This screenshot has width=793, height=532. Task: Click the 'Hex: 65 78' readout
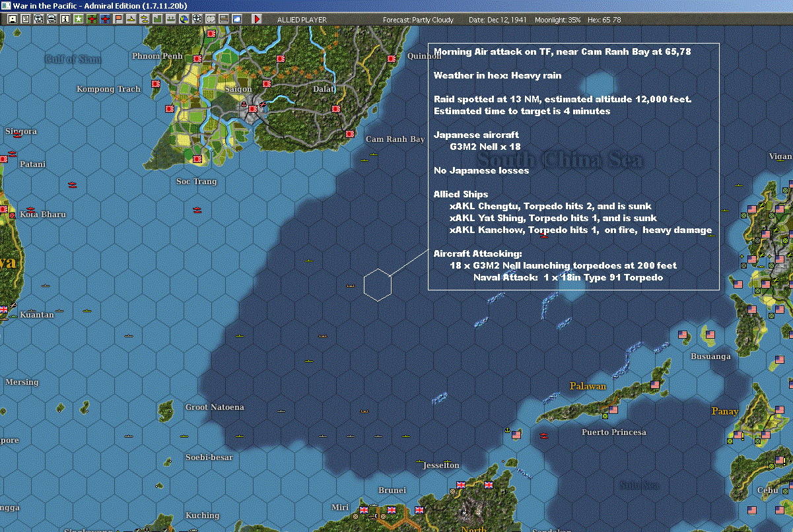[x=604, y=20]
